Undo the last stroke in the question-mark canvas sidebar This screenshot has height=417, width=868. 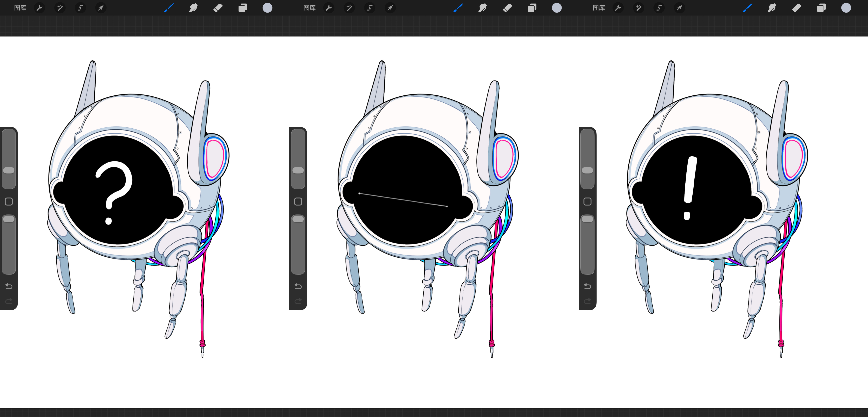point(9,286)
